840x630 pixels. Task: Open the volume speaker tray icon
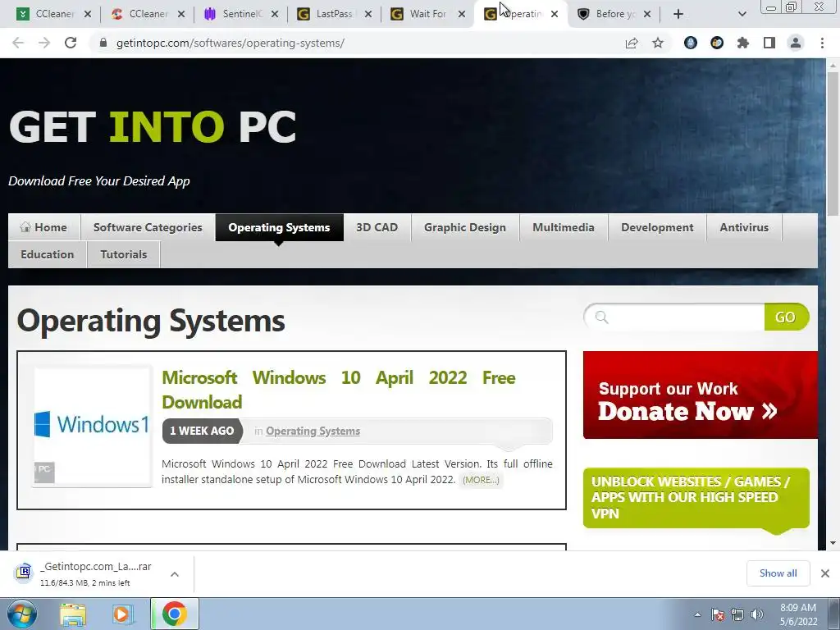coord(757,614)
